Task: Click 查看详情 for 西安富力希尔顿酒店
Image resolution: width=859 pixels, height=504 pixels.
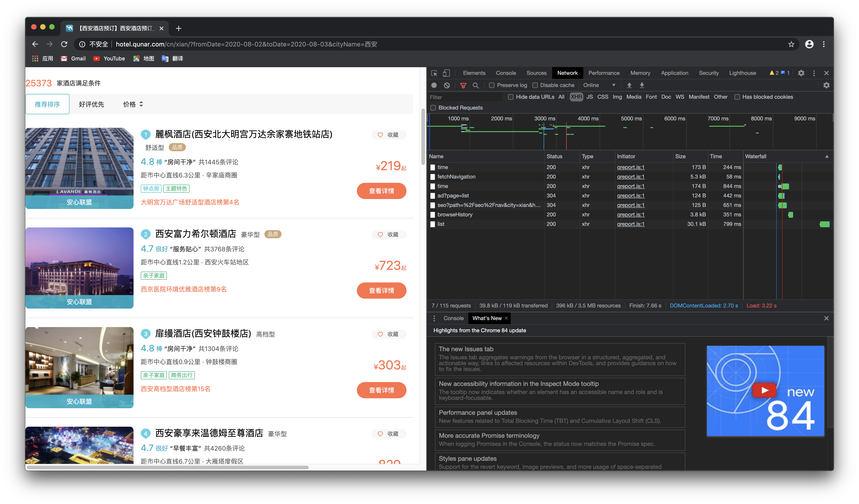Action: click(x=381, y=291)
